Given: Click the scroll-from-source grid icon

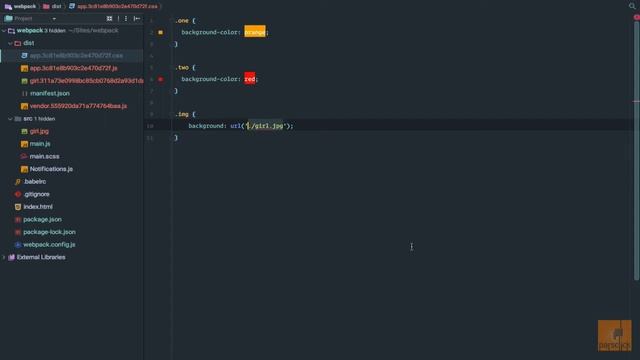Looking at the screenshot, I should (x=109, y=18).
